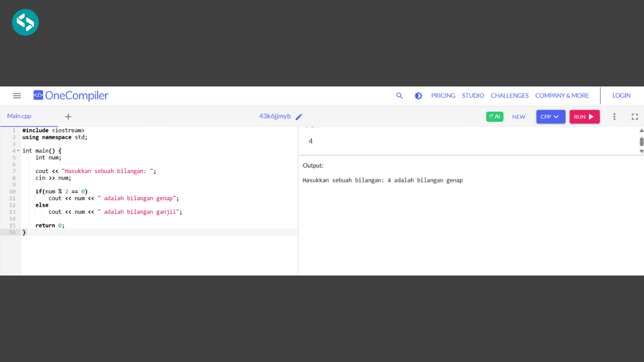Open the hamburger navigation menu
Viewport: 644px width, 362px height.
pyautogui.click(x=17, y=96)
